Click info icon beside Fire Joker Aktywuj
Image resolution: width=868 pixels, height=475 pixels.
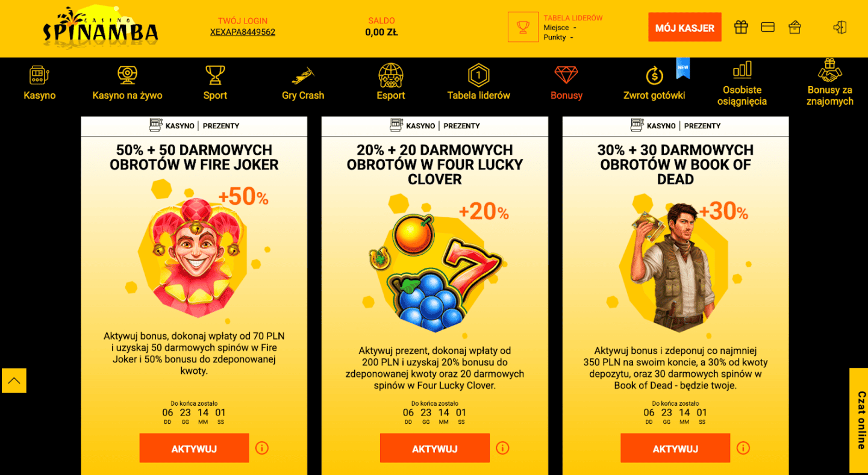tap(262, 448)
